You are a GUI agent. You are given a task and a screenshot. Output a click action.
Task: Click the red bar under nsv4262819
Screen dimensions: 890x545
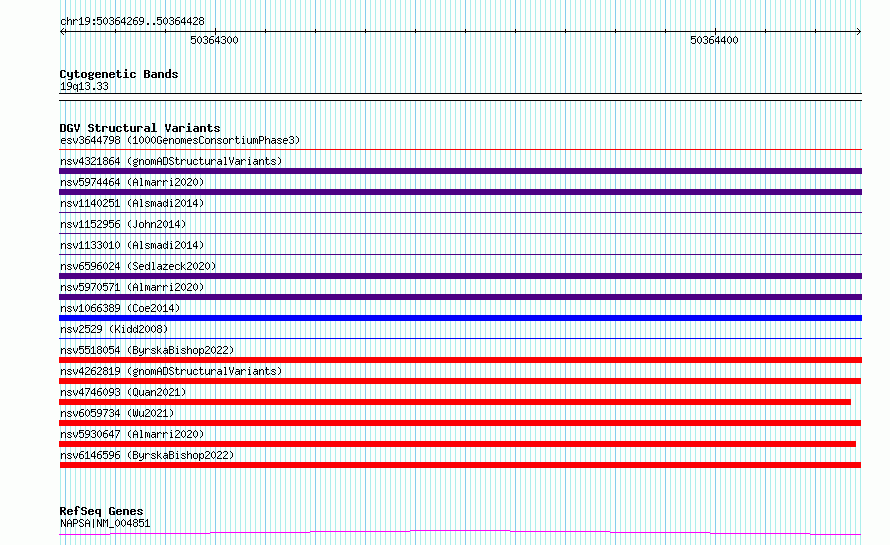coord(460,381)
